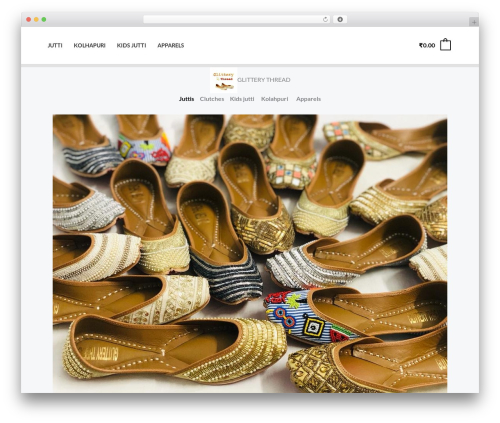500x423 pixels.
Task: Open the APPARELS menu item
Action: click(171, 45)
